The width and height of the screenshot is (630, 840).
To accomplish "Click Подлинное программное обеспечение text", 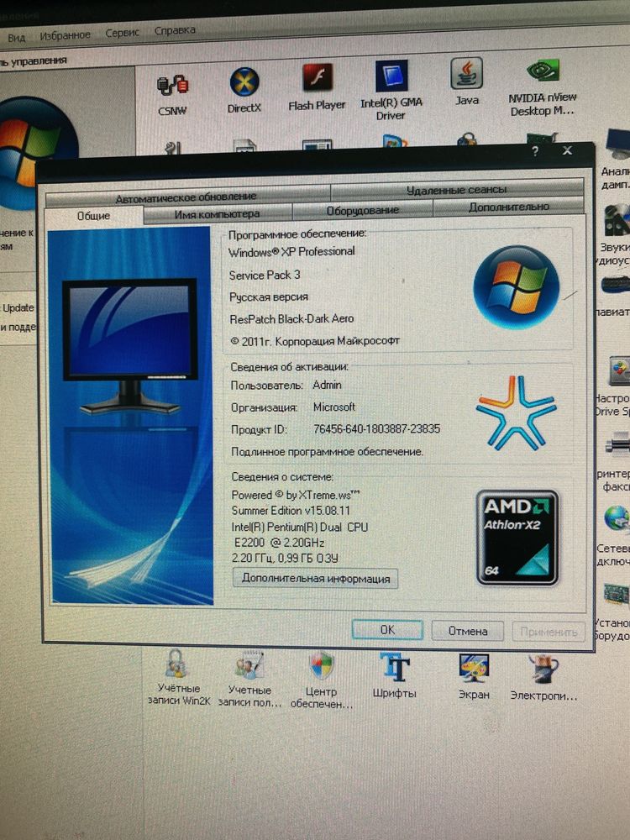I will [x=327, y=452].
